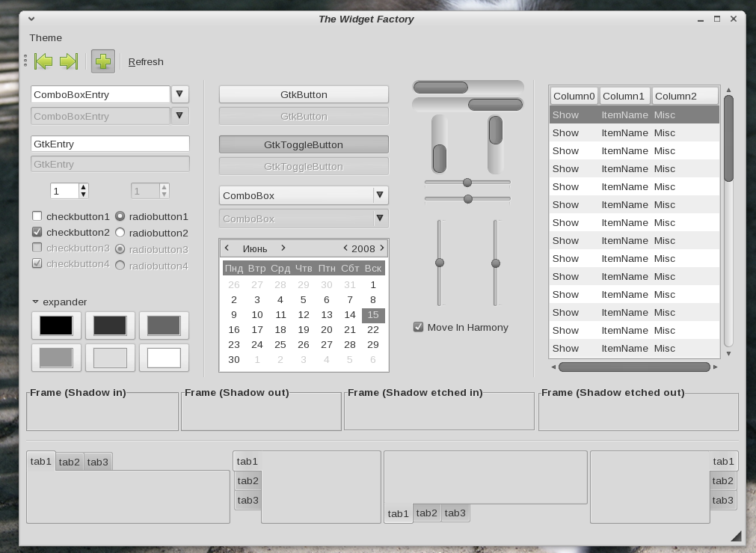
Task: Click the Column0 header
Action: tap(574, 96)
